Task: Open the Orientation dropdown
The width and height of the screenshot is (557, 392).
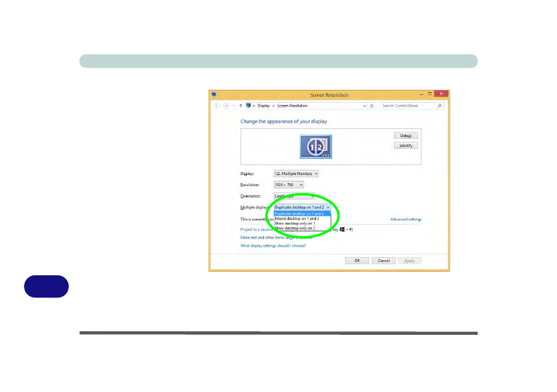Action: pos(294,196)
